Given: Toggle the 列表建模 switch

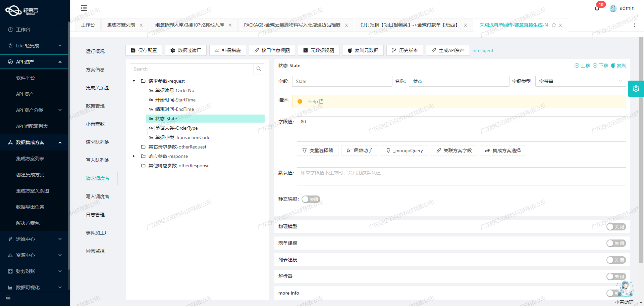Looking at the screenshot, I should click(x=616, y=260).
